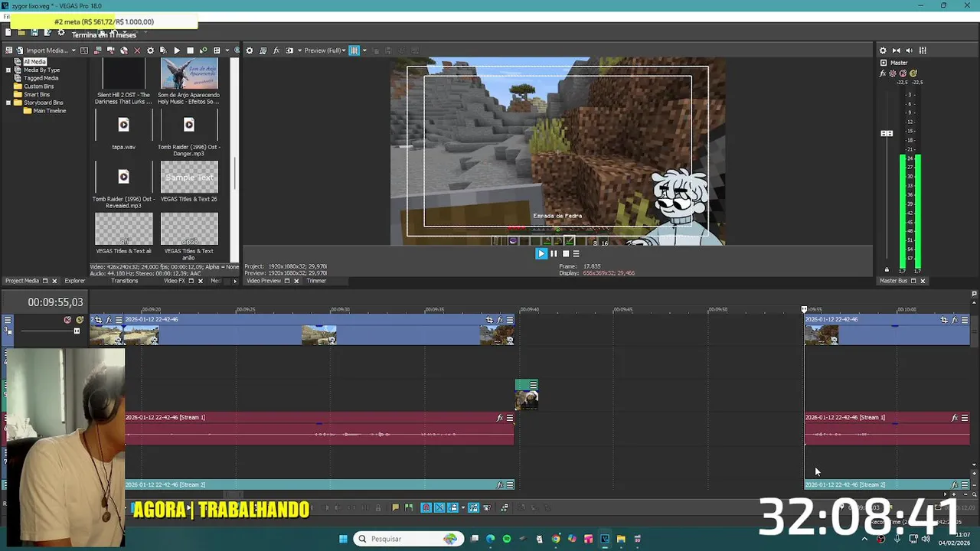
Task: Switch to Trimmer tab
Action: (x=316, y=281)
